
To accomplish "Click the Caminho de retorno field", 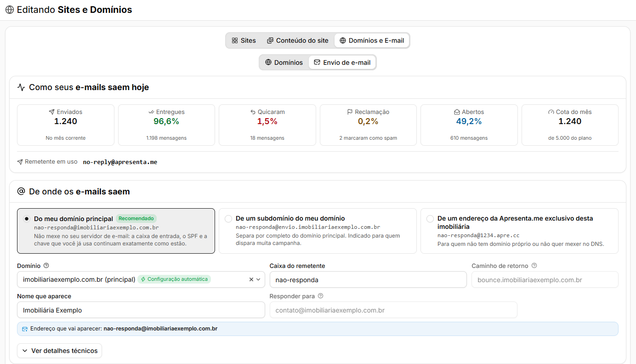I will (x=545, y=279).
